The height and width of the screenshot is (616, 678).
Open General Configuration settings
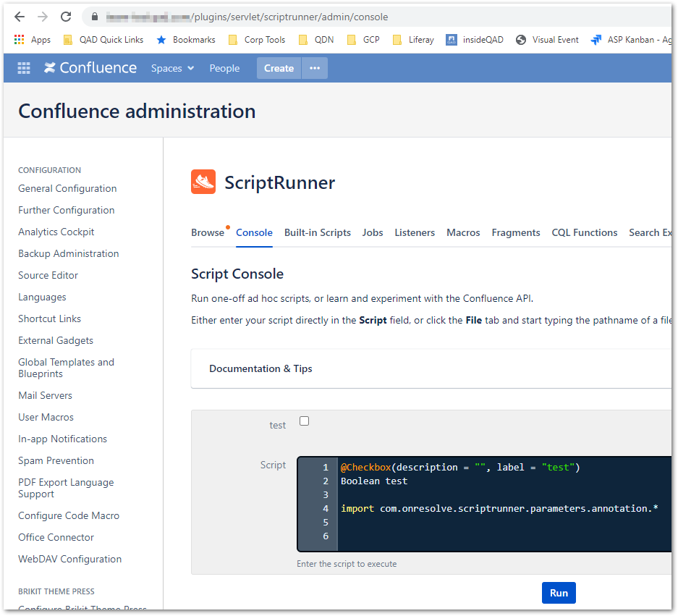tap(67, 189)
